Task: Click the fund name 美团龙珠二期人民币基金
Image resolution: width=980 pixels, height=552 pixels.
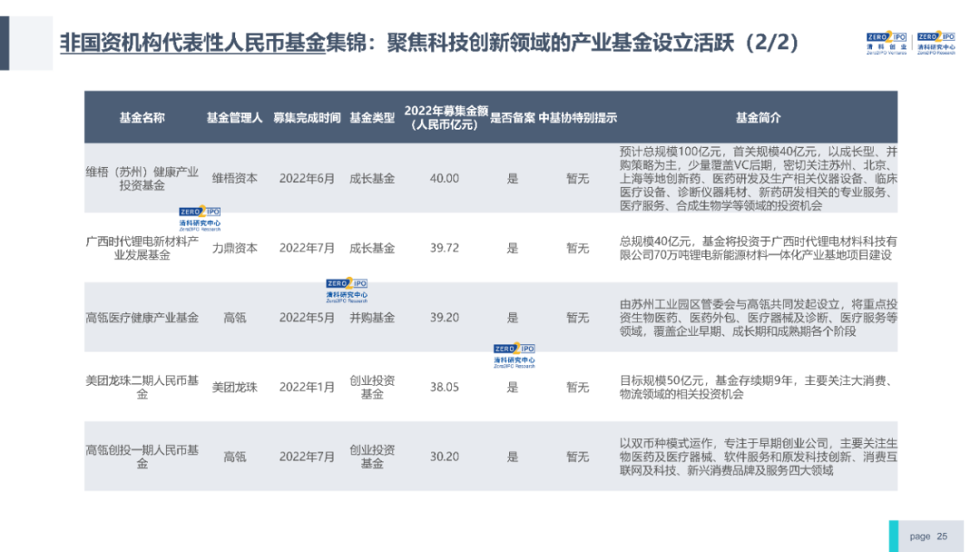Action: click(x=142, y=387)
